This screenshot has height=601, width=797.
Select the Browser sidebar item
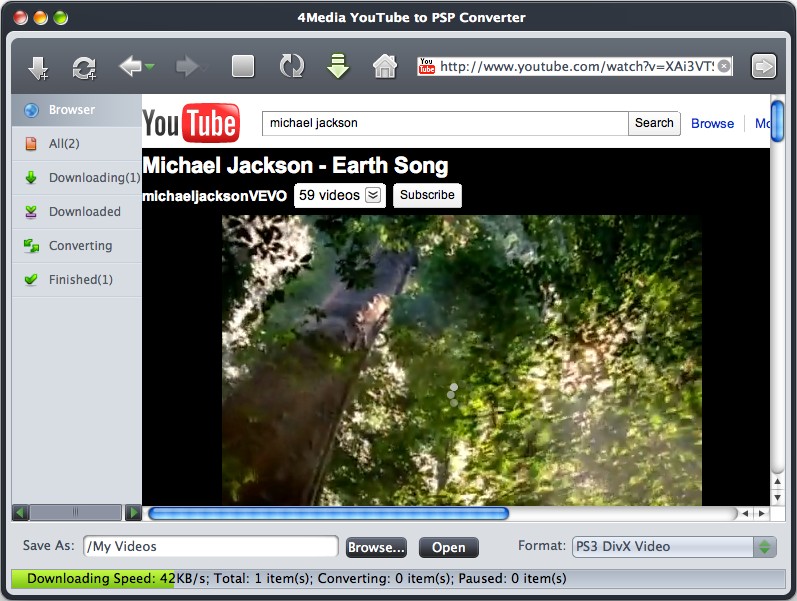(x=76, y=110)
